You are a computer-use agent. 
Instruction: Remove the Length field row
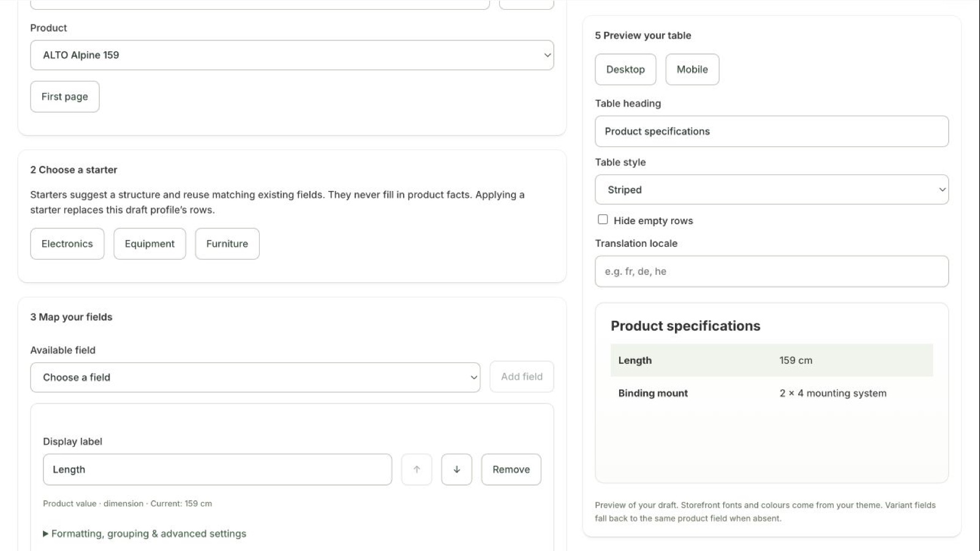pos(511,470)
